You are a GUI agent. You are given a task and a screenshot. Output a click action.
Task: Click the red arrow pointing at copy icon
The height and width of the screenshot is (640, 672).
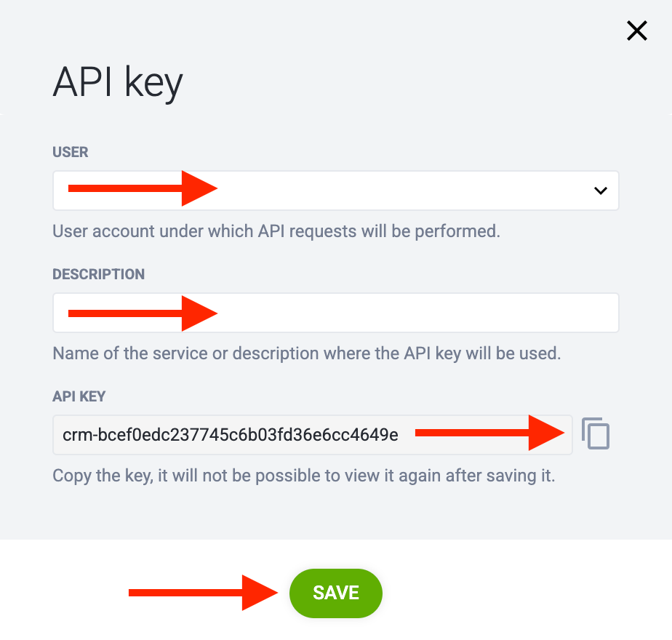pyautogui.click(x=489, y=433)
